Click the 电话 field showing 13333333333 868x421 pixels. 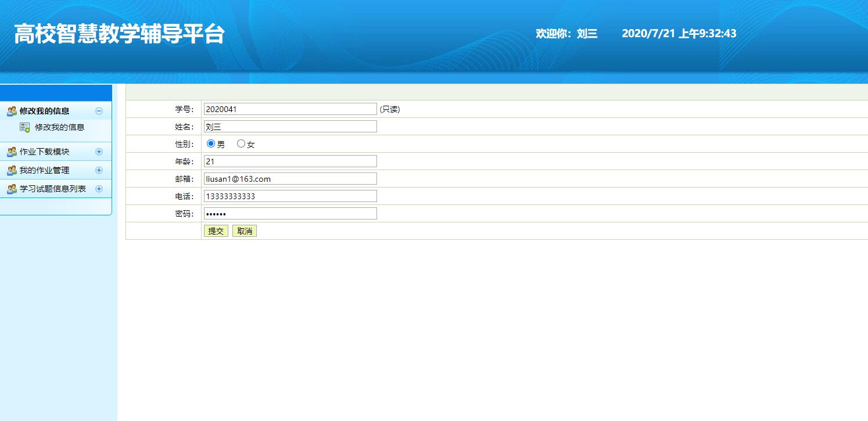click(x=290, y=196)
